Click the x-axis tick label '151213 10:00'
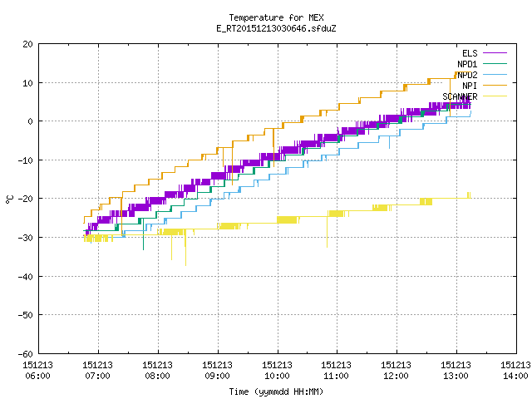 tap(277, 371)
